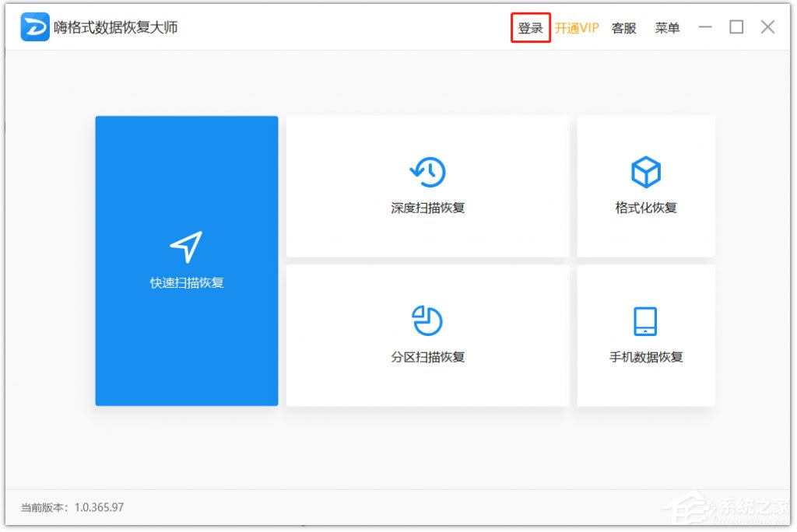Open the 菜单 menu
The height and width of the screenshot is (532, 797).
[x=667, y=27]
